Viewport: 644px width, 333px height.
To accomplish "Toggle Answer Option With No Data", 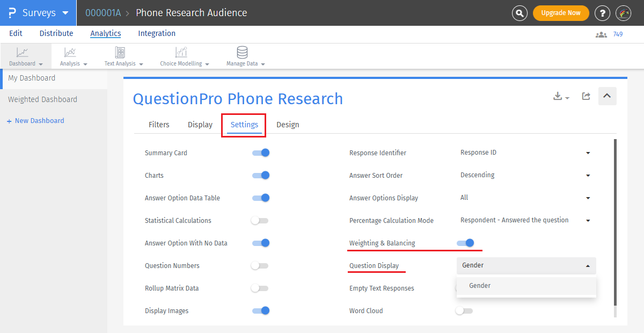I will tap(260, 243).
